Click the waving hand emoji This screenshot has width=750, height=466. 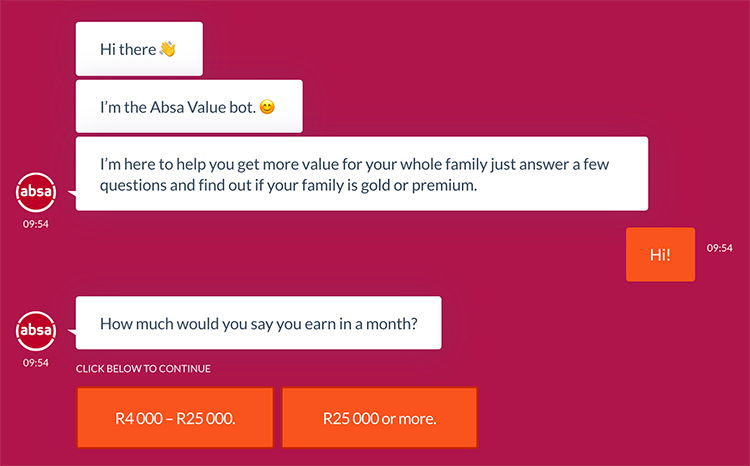(167, 48)
